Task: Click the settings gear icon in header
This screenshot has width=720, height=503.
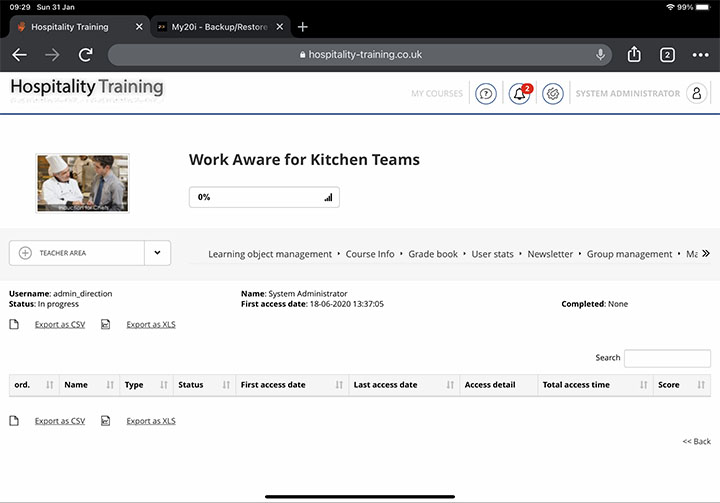Action: 552,94
